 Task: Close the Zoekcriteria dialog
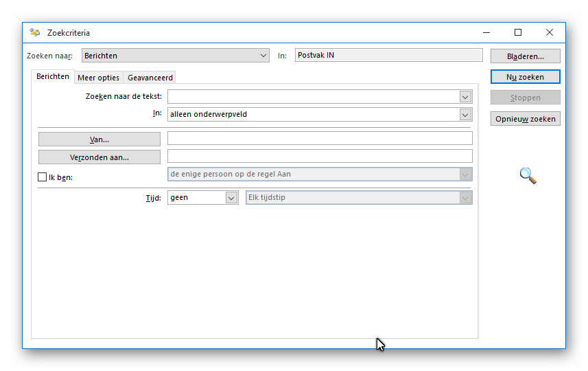(x=550, y=32)
